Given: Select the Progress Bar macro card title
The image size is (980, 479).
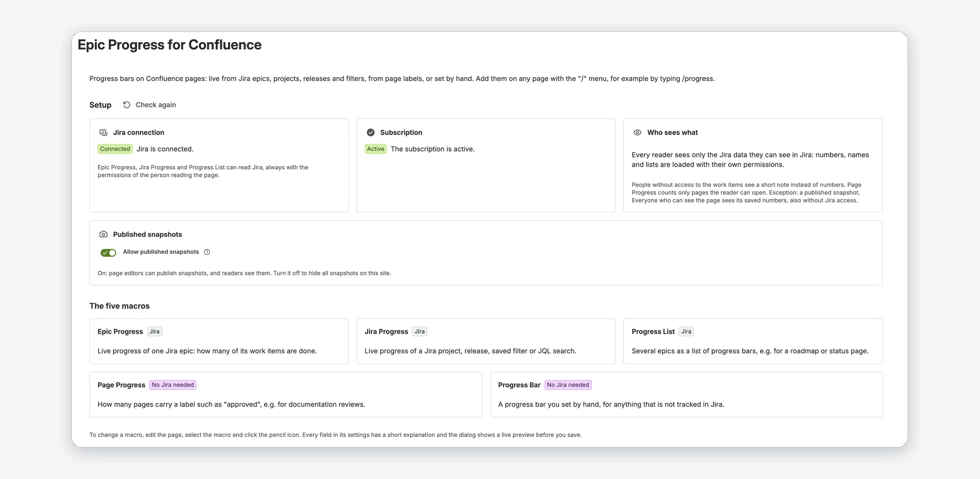Looking at the screenshot, I should tap(519, 385).
